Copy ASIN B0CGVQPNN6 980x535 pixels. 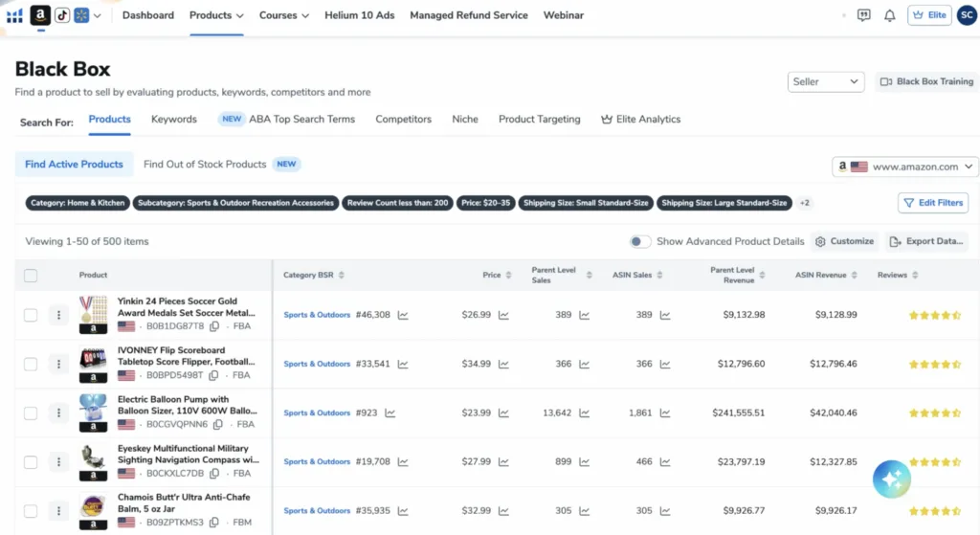pyautogui.click(x=218, y=424)
